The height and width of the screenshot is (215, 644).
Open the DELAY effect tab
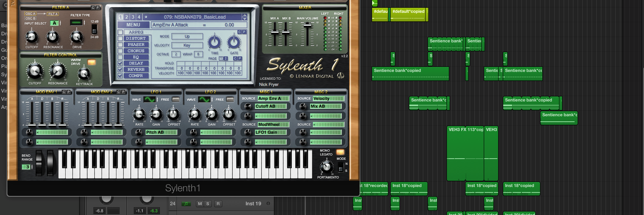(136, 63)
